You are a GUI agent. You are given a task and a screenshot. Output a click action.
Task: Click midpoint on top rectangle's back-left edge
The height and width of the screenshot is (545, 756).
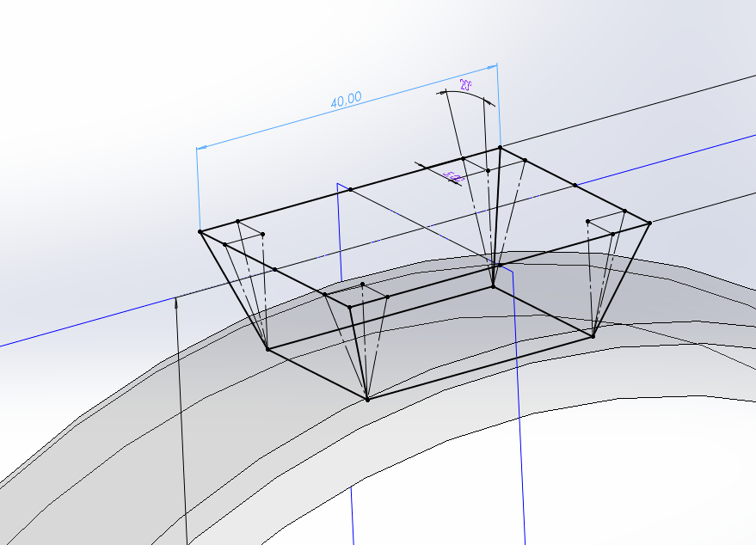click(x=350, y=189)
